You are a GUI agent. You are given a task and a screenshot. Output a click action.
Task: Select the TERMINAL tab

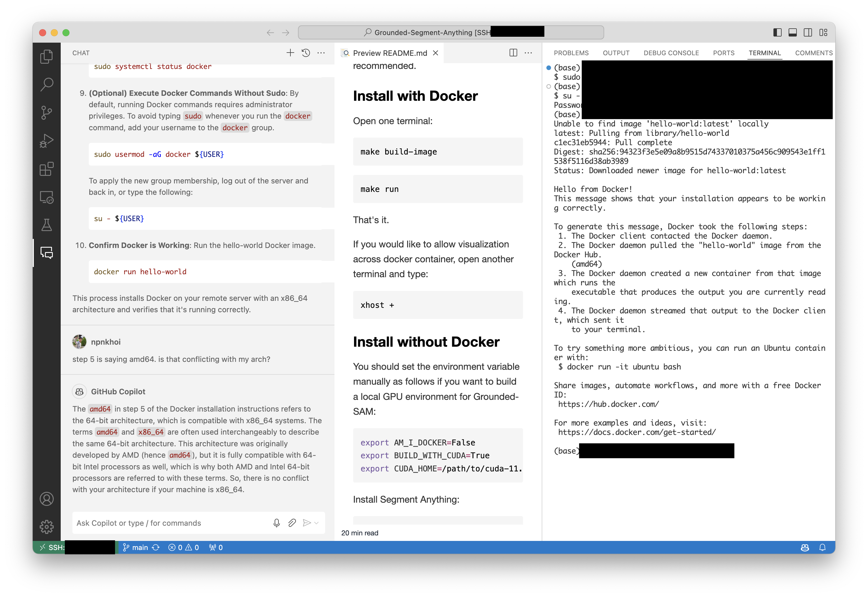(764, 53)
